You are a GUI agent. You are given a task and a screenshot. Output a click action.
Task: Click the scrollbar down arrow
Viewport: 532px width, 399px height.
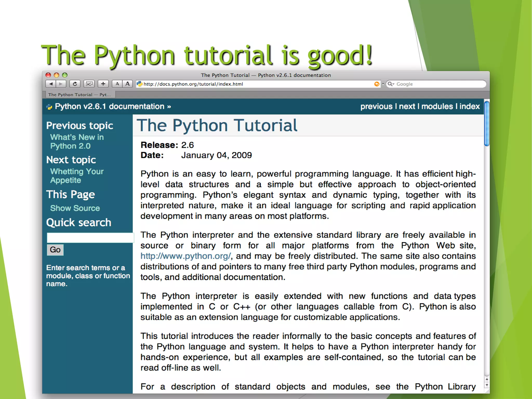(x=487, y=385)
